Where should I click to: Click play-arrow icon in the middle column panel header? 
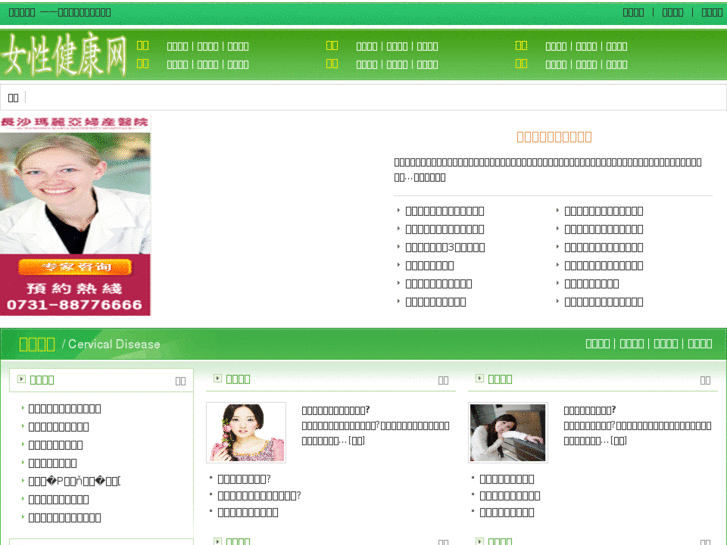coord(217,378)
